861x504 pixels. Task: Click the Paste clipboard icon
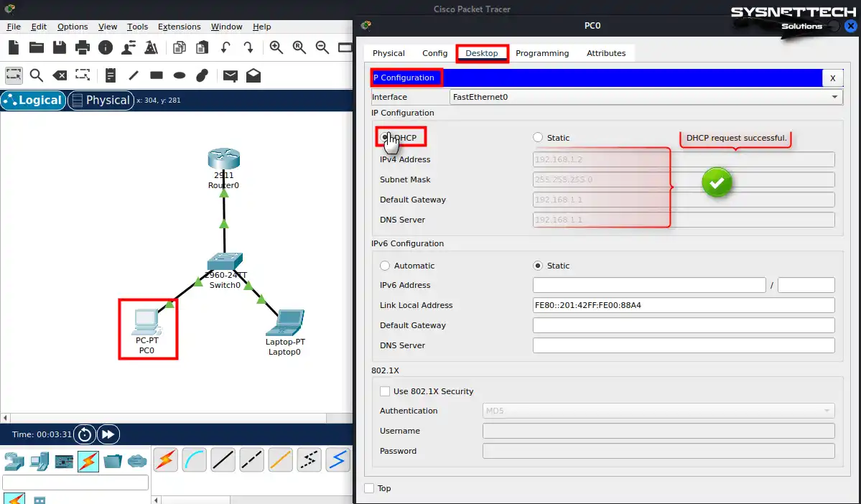point(202,48)
